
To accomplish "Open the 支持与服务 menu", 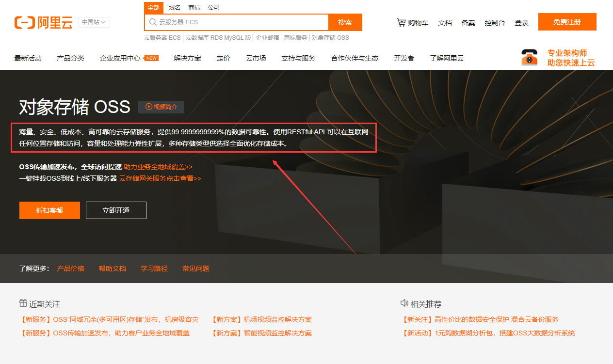I will [298, 58].
